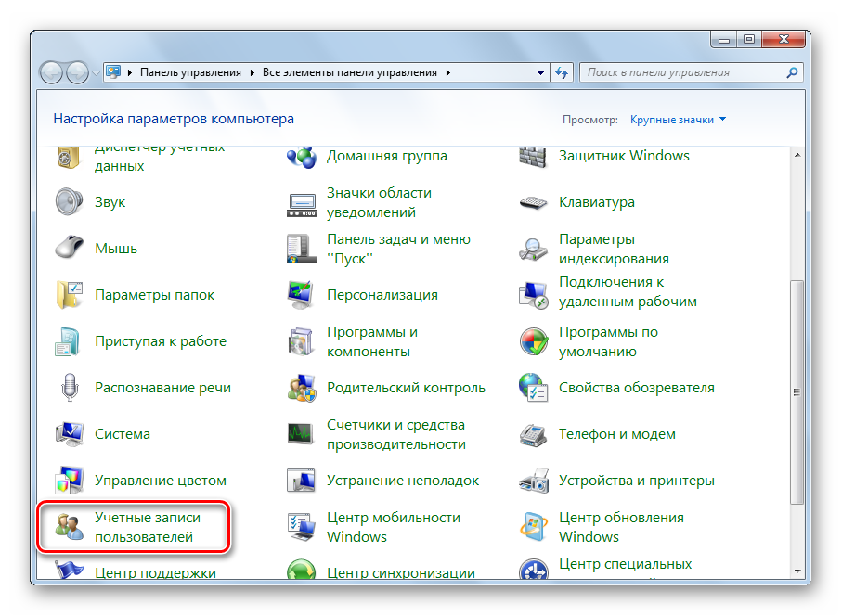The width and height of the screenshot is (842, 616).
Task: Click the Персонализация icon
Action: (x=303, y=295)
